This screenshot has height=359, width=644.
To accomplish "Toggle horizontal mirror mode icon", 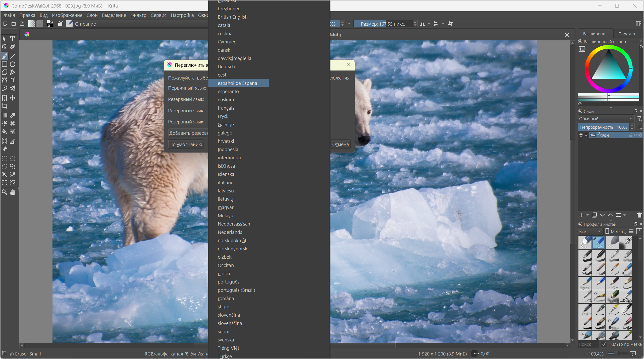I will click(423, 24).
